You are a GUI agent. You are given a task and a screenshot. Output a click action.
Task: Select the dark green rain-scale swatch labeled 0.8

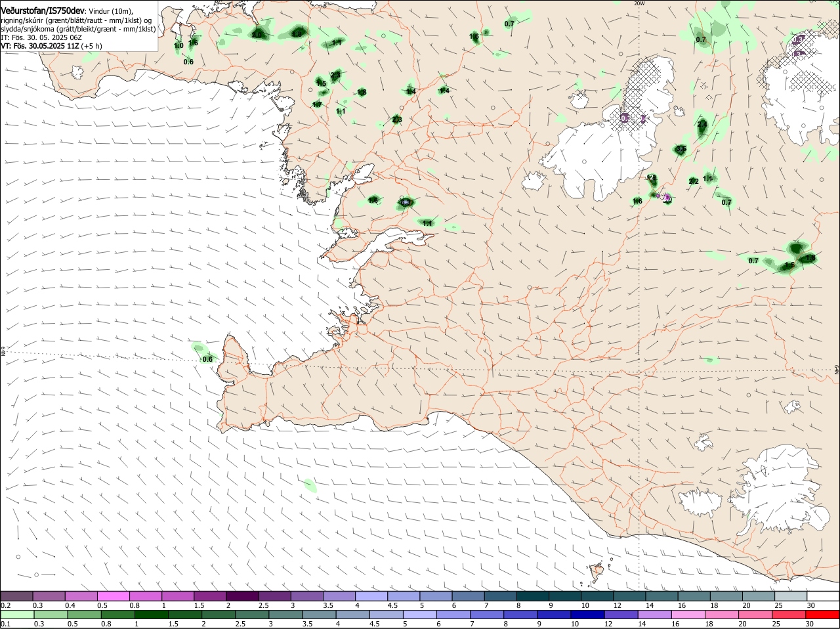[x=117, y=615]
